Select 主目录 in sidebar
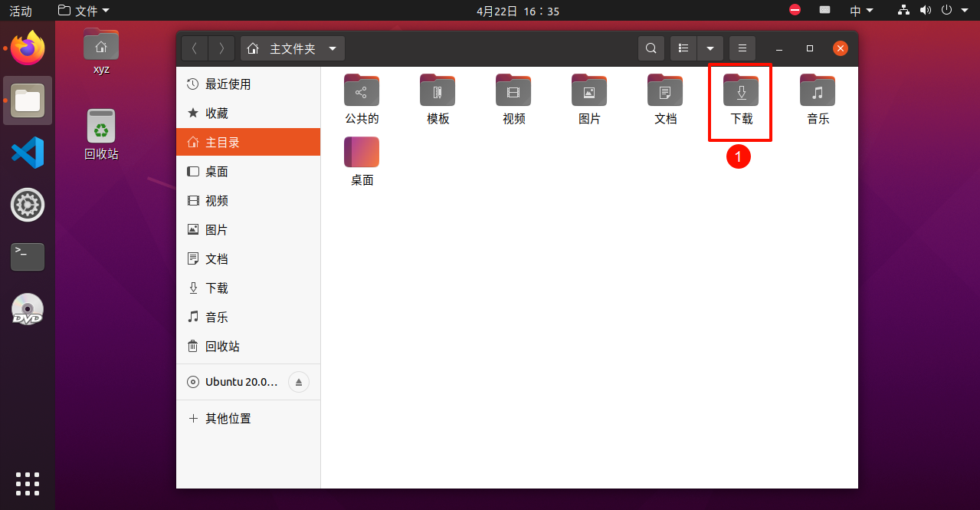This screenshot has height=510, width=980. pyautogui.click(x=248, y=143)
